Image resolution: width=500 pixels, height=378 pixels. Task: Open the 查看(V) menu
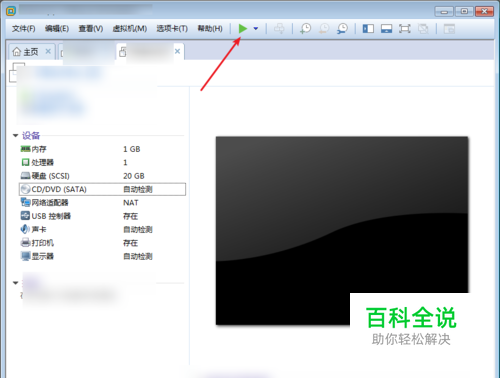tap(91, 29)
